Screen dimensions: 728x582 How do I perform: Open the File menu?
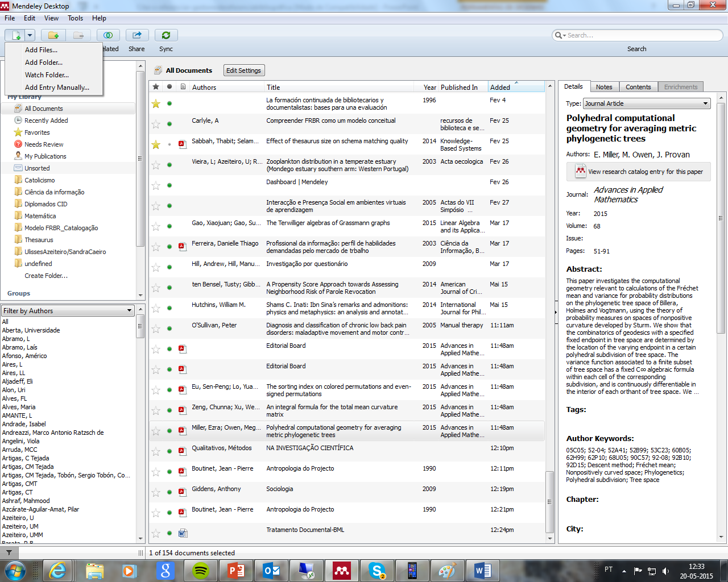(10, 18)
